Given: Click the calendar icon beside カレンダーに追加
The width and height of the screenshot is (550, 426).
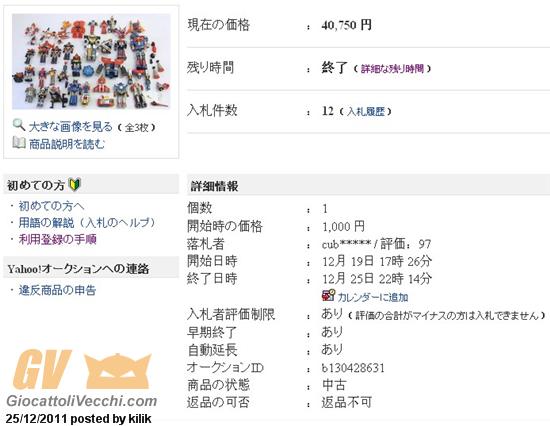Looking at the screenshot, I should pyautogui.click(x=328, y=295).
